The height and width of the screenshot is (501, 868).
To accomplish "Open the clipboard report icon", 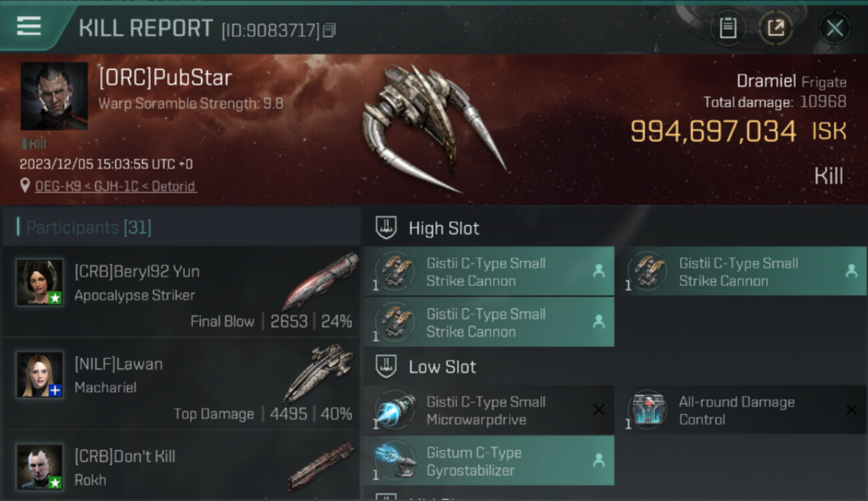I will click(x=728, y=28).
